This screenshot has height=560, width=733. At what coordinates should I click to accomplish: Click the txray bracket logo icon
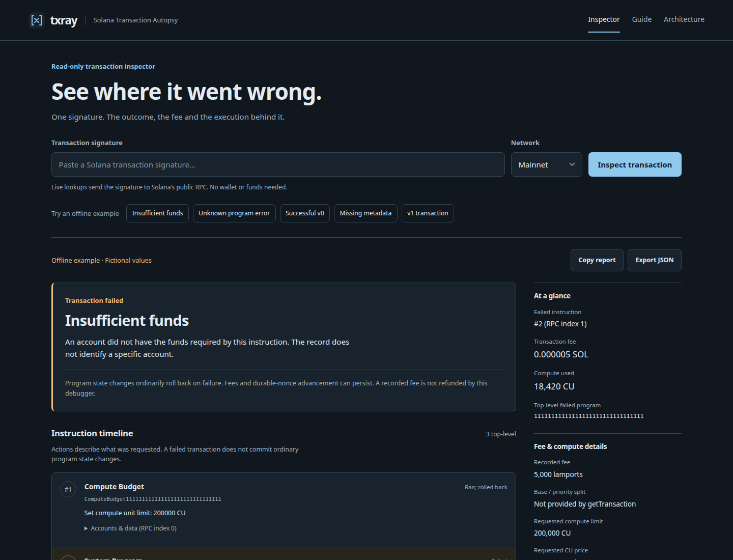[x=37, y=20]
